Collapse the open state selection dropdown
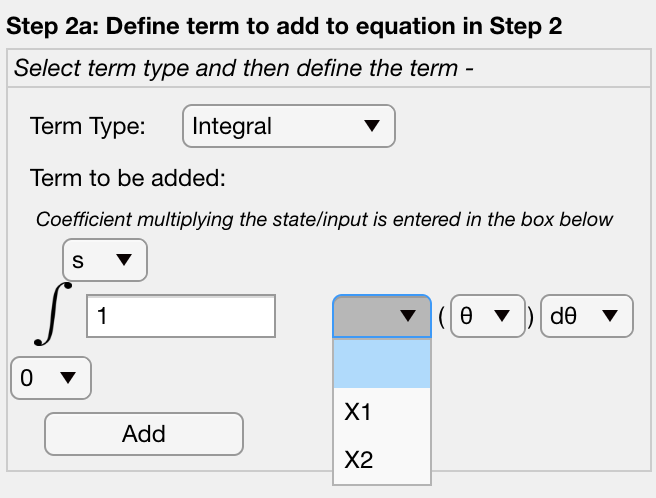The image size is (656, 498). pyautogui.click(x=382, y=316)
